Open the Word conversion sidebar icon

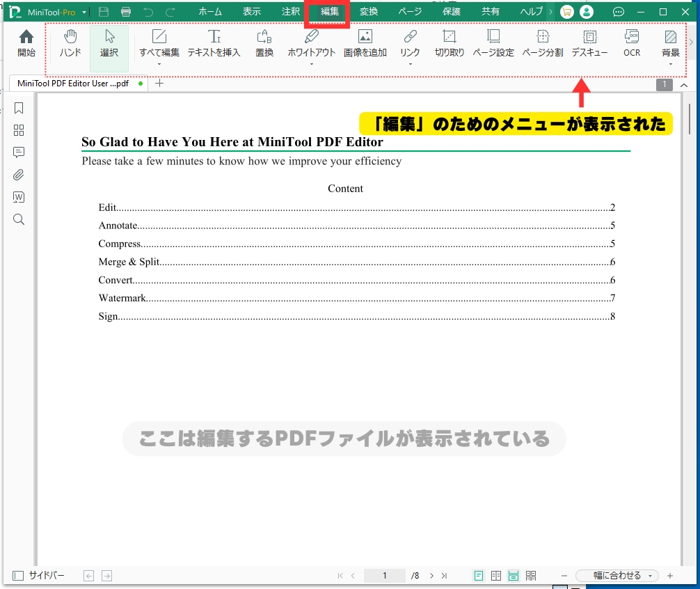19,197
